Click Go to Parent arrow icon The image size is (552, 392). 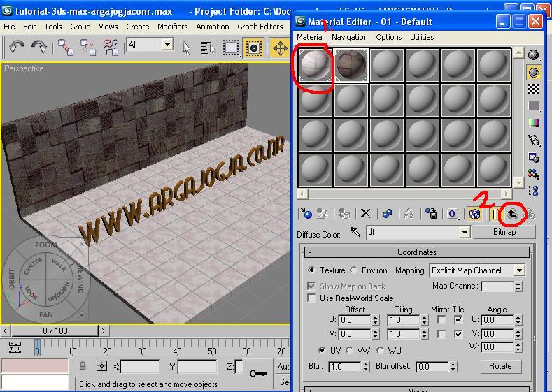[512, 213]
